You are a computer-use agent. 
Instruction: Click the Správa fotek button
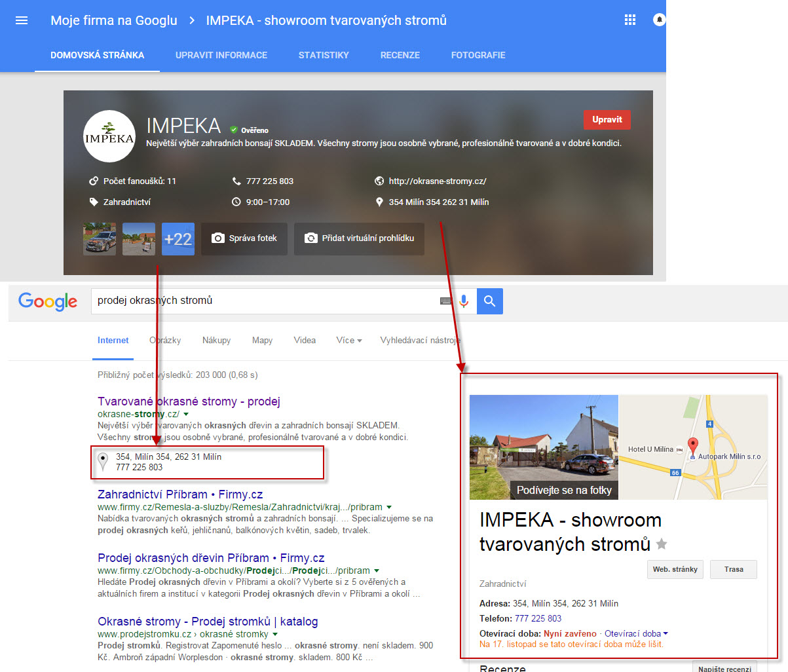[244, 238]
